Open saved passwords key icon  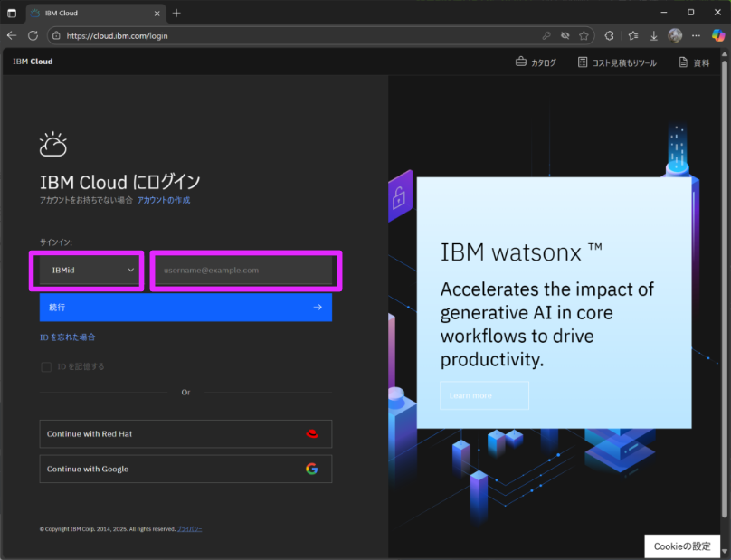[x=546, y=36]
